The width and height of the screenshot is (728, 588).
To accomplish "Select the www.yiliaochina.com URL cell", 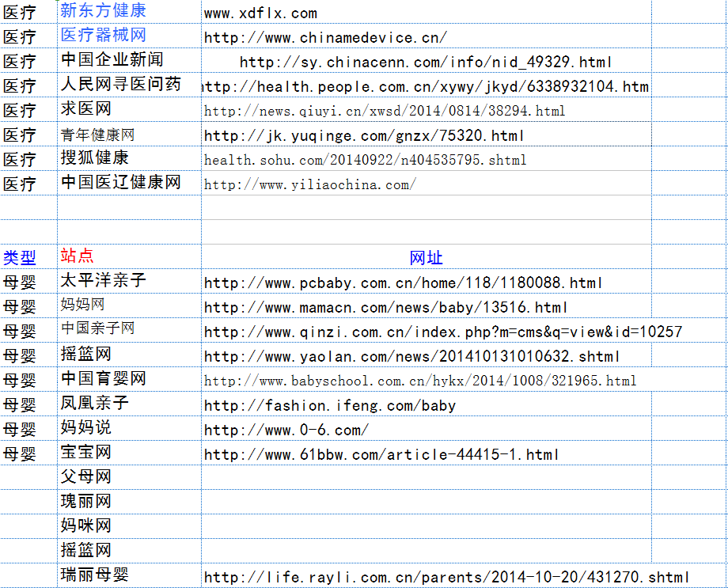I will 427,184.
